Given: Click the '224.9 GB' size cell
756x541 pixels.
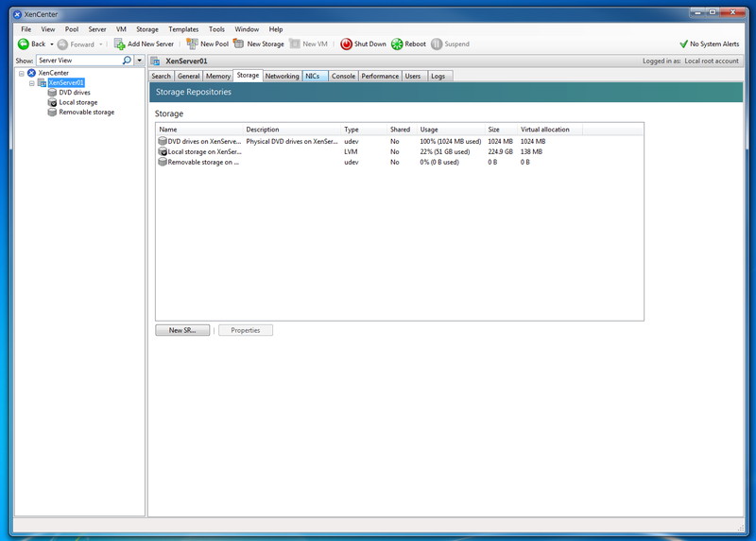Looking at the screenshot, I should point(500,152).
